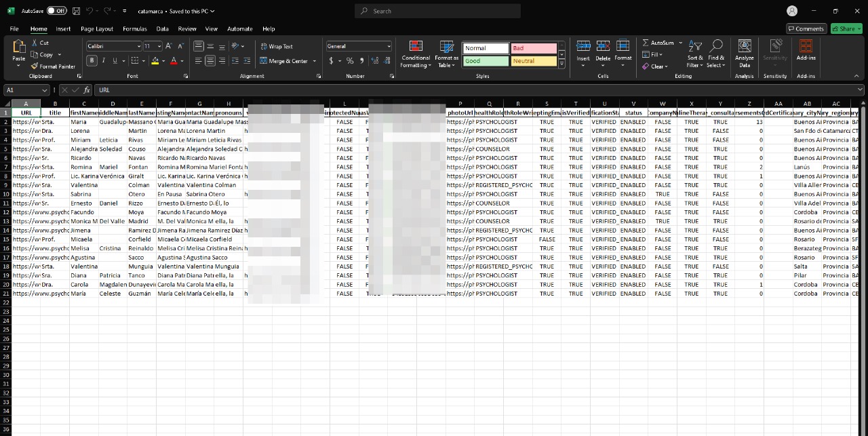The height and width of the screenshot is (436, 868).
Task: Click the Borders grid icon
Action: tap(135, 60)
